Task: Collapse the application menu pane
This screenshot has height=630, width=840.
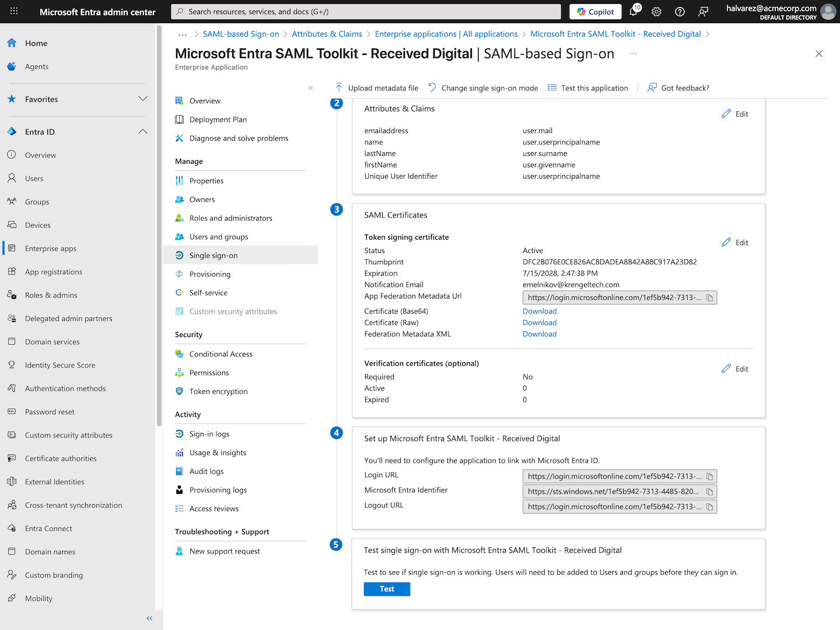Action: (311, 88)
